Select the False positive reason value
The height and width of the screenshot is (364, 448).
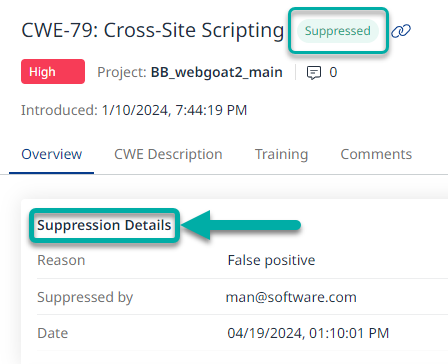(x=271, y=260)
